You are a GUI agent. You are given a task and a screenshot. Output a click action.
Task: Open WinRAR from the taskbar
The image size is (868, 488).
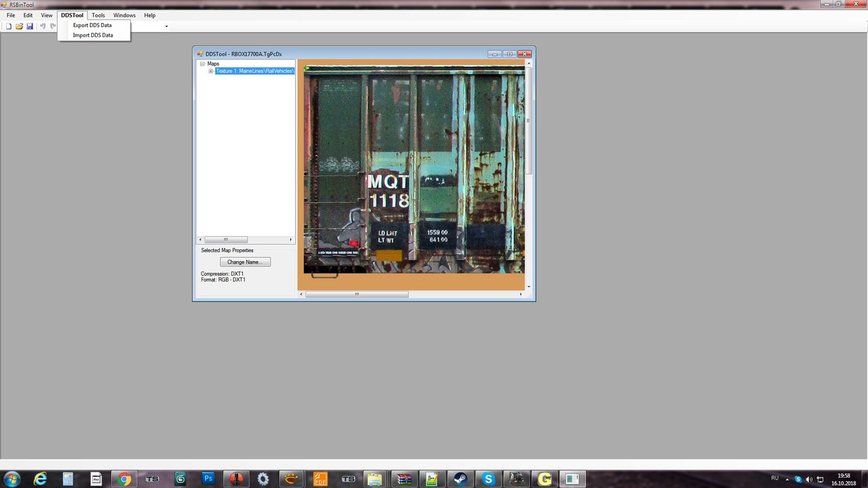[x=404, y=479]
